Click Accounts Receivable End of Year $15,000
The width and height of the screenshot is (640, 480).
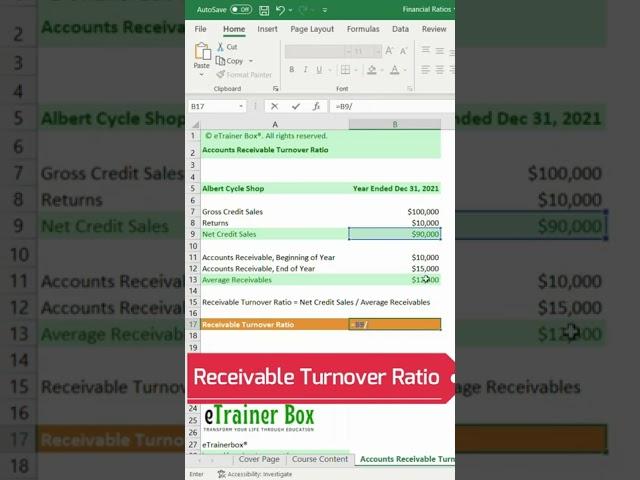coord(395,269)
